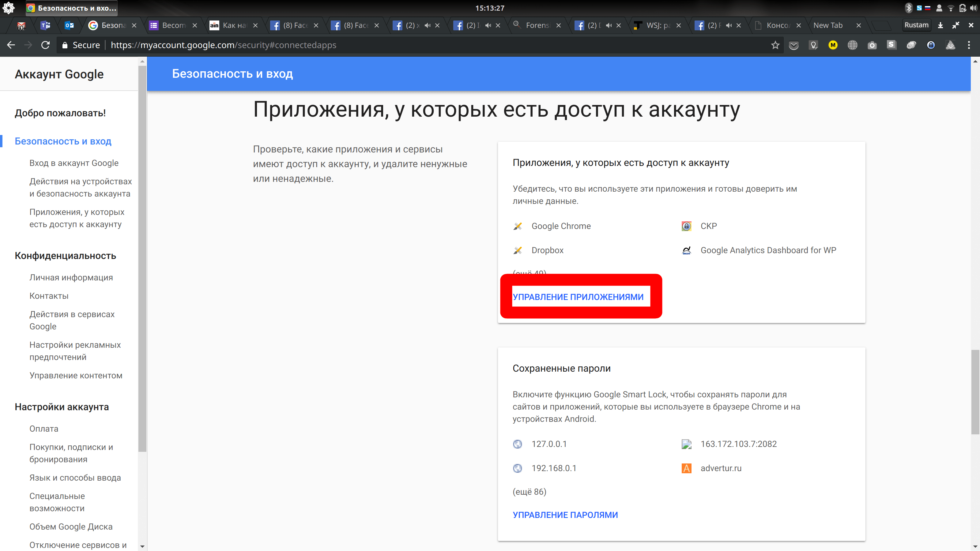Screen dimensions: 980x551
Task: Bookmark this page with the star
Action: 775,45
